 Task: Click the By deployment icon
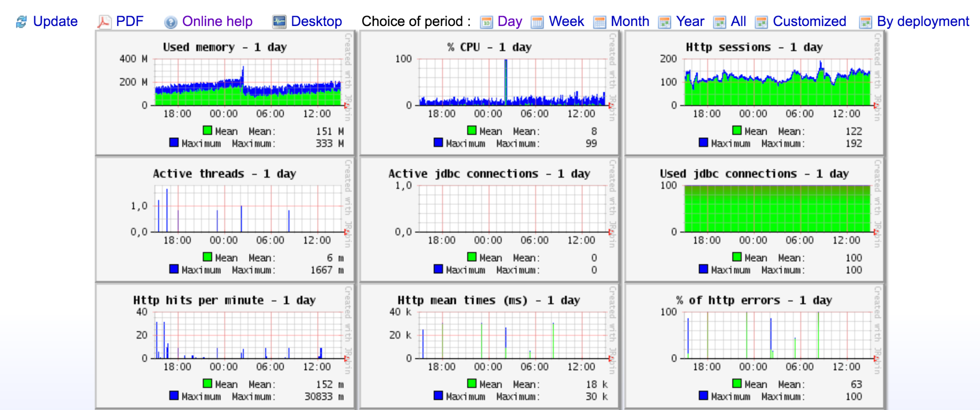[866, 22]
